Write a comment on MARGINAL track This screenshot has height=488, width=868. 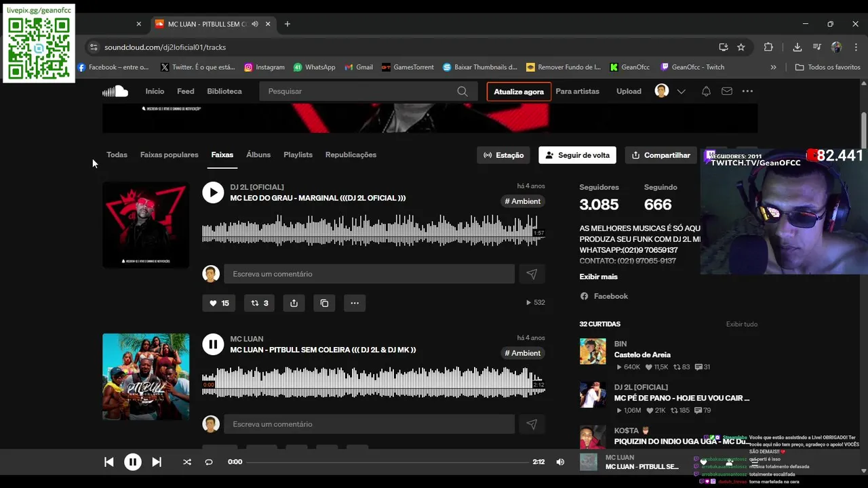pyautogui.click(x=369, y=274)
